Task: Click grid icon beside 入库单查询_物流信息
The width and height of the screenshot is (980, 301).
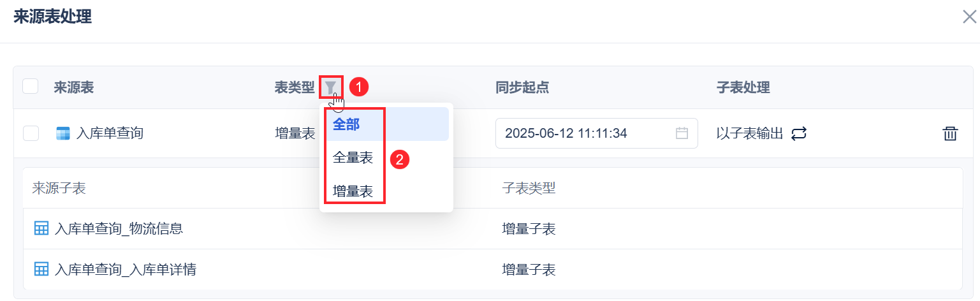Action: 41,228
